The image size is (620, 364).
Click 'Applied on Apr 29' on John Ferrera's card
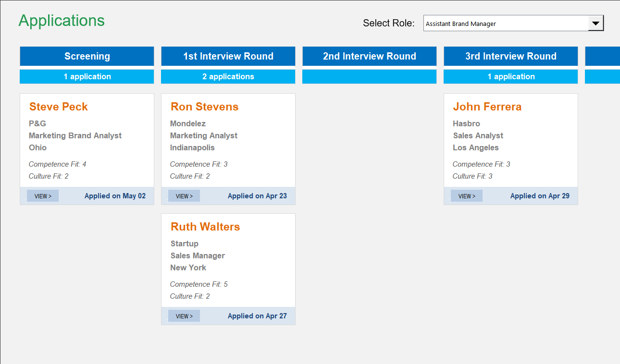[x=540, y=195]
